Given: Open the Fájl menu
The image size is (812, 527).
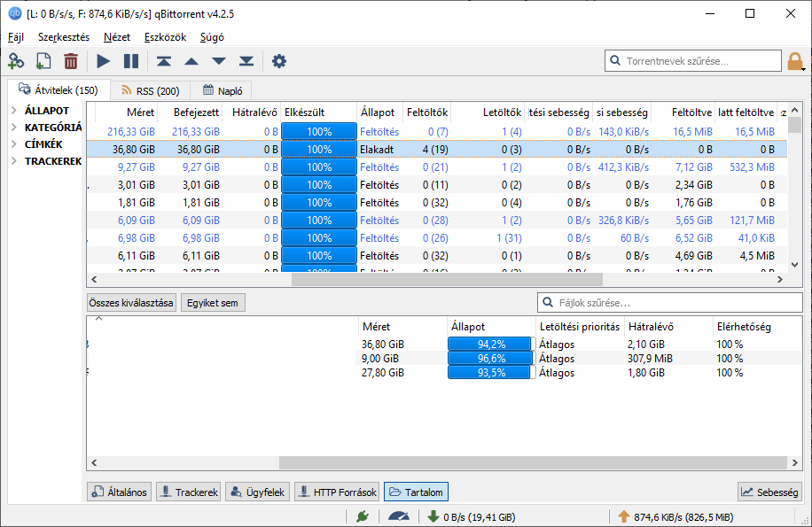Looking at the screenshot, I should coord(16,37).
